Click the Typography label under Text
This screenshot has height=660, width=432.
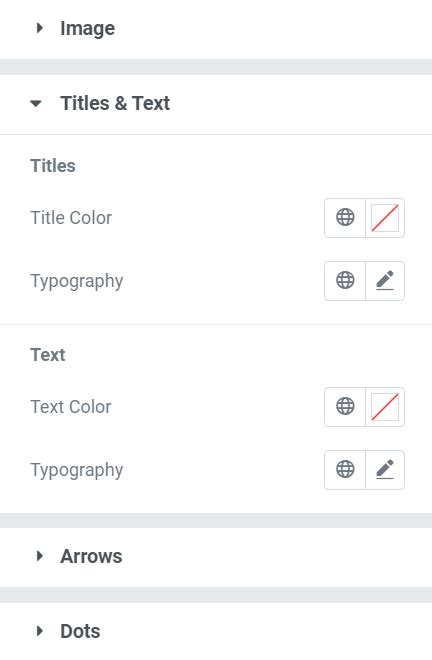(77, 470)
